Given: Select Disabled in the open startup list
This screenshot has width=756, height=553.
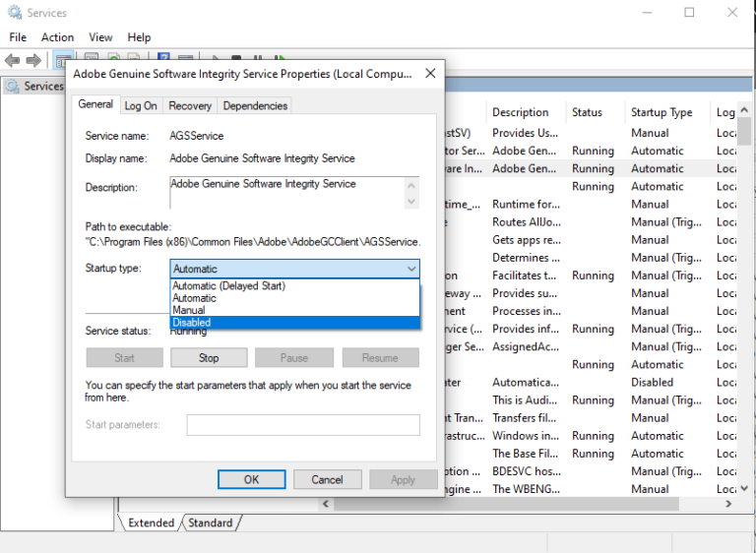Looking at the screenshot, I should 295,323.
